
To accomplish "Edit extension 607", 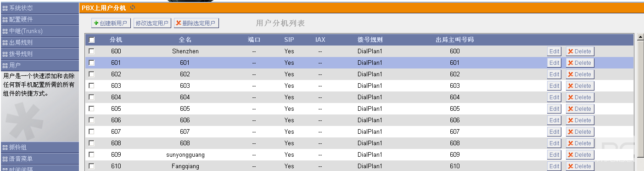I will point(554,131).
